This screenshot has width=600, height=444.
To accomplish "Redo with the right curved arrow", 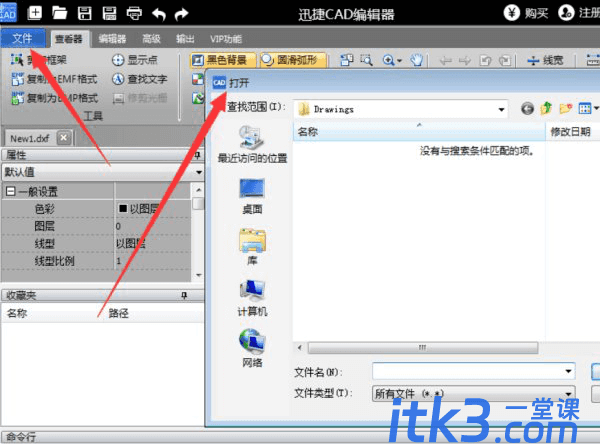I will coord(181,14).
